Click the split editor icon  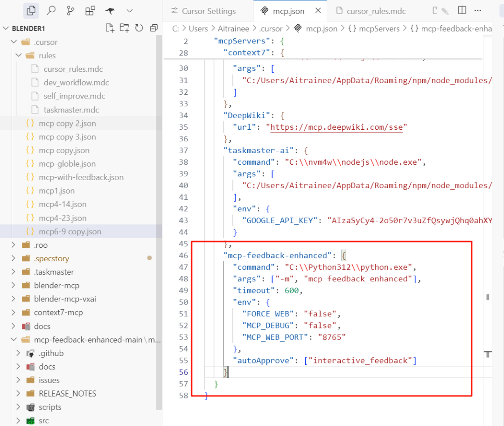[462, 10]
